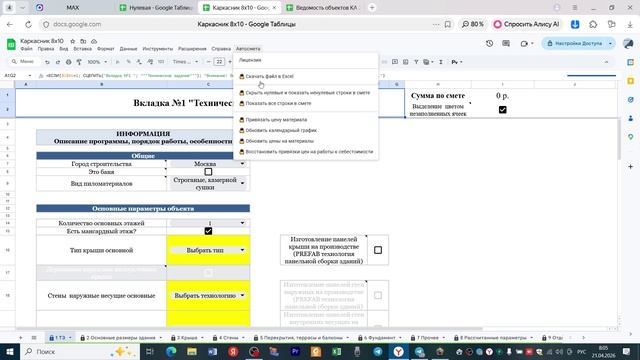Open Telegram from Windows taskbar
Image resolution: width=640 pixels, height=360 pixels.
(378, 351)
